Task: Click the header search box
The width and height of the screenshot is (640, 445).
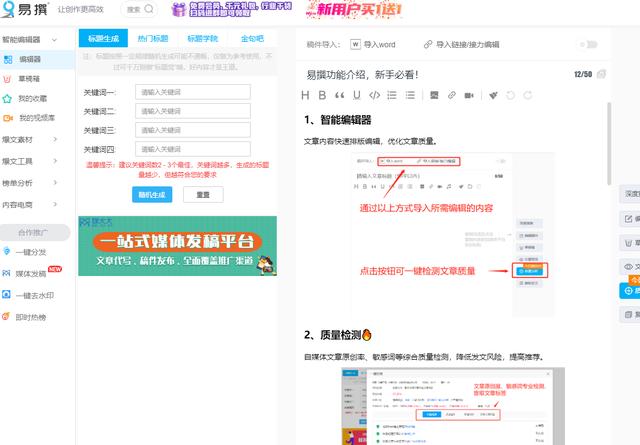Action: 139,9
